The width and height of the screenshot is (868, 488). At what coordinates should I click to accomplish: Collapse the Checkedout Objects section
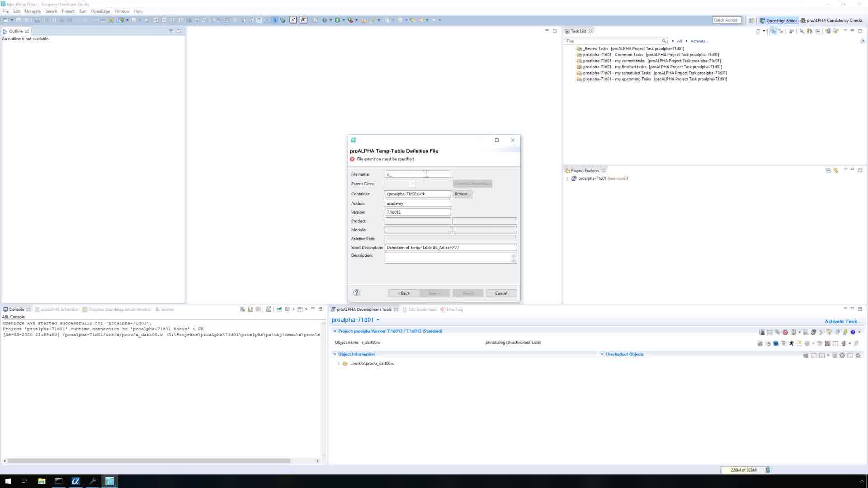click(602, 354)
